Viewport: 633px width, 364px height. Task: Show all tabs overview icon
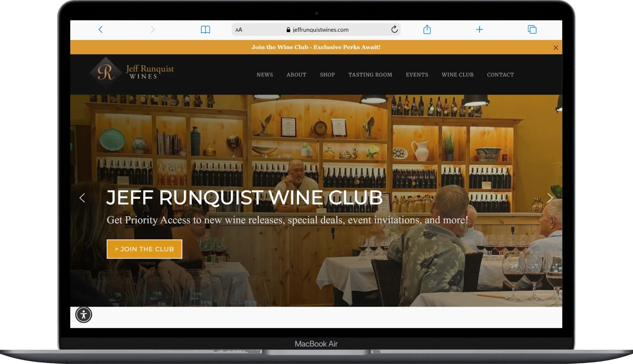pyautogui.click(x=532, y=29)
